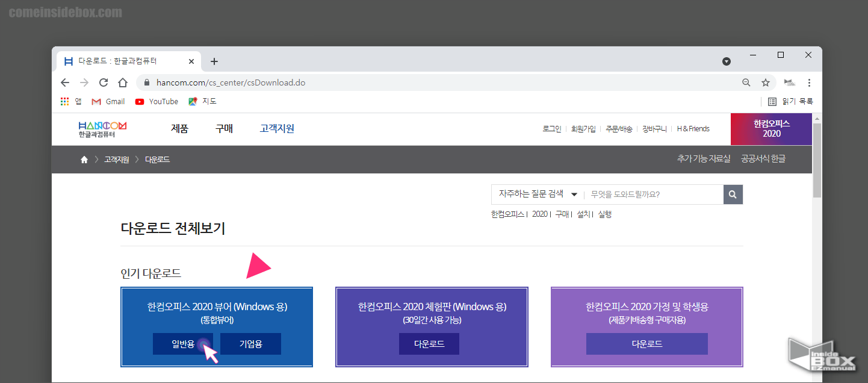Open 공공서식 한글

(x=763, y=158)
